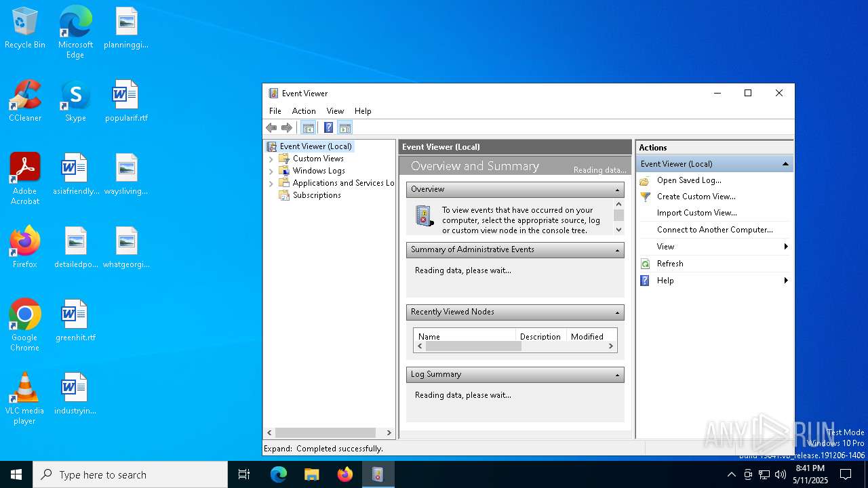868x488 pixels.
Task: Select CCleaner desktop shortcut
Action: click(x=25, y=101)
